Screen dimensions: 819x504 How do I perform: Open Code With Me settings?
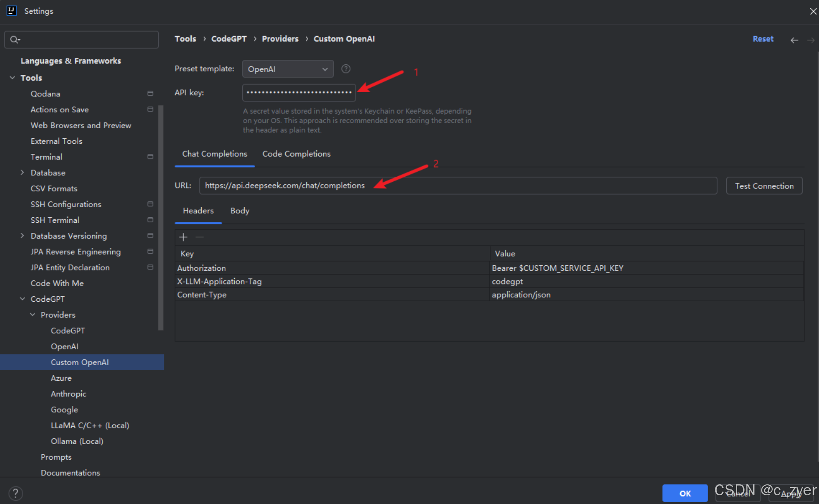[x=57, y=283]
